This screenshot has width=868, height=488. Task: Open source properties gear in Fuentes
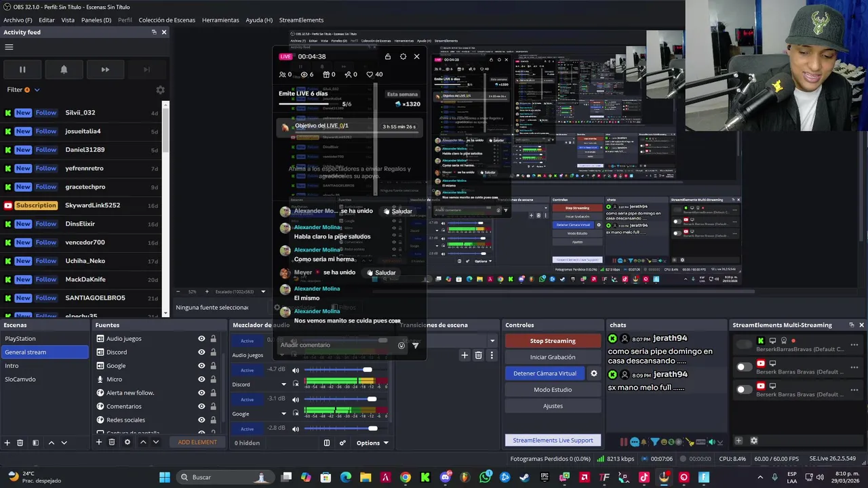tap(127, 442)
